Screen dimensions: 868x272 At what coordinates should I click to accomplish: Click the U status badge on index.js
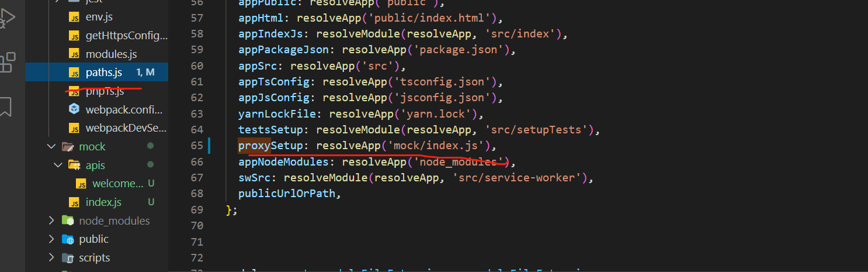pos(151,202)
